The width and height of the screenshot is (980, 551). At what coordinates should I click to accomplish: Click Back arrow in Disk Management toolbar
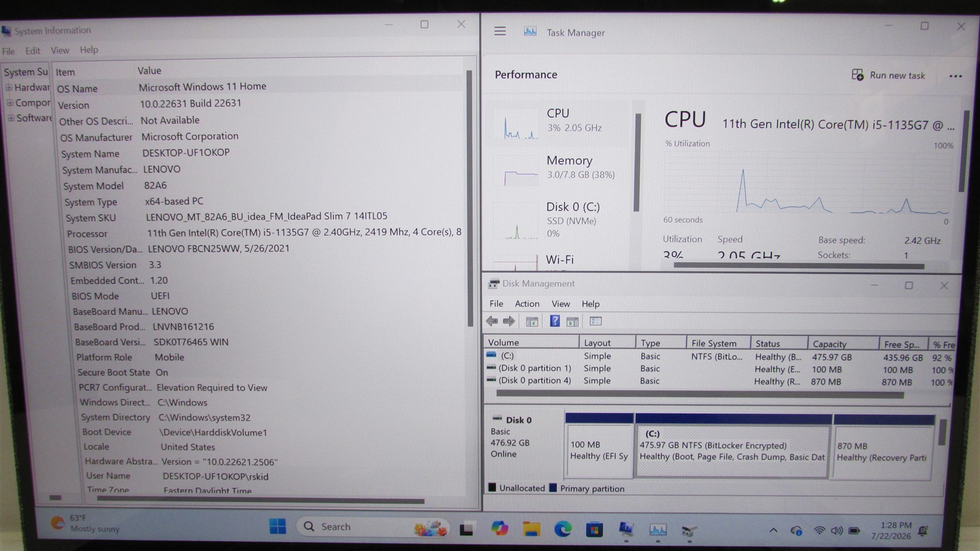492,321
